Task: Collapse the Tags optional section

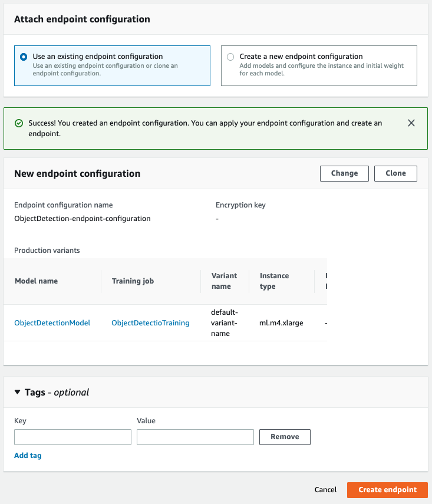Action: pos(18,393)
